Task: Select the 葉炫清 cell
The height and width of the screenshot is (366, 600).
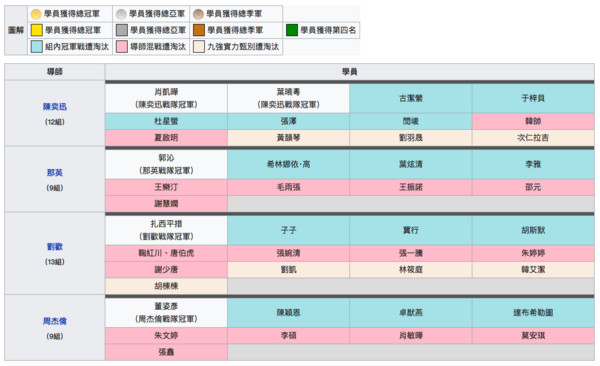Action: tap(411, 164)
